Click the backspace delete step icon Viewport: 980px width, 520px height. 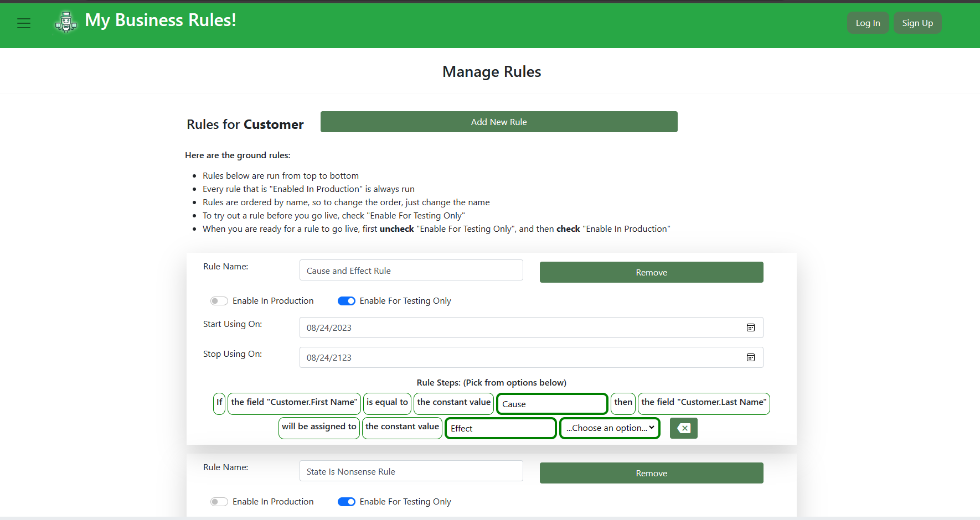(684, 428)
